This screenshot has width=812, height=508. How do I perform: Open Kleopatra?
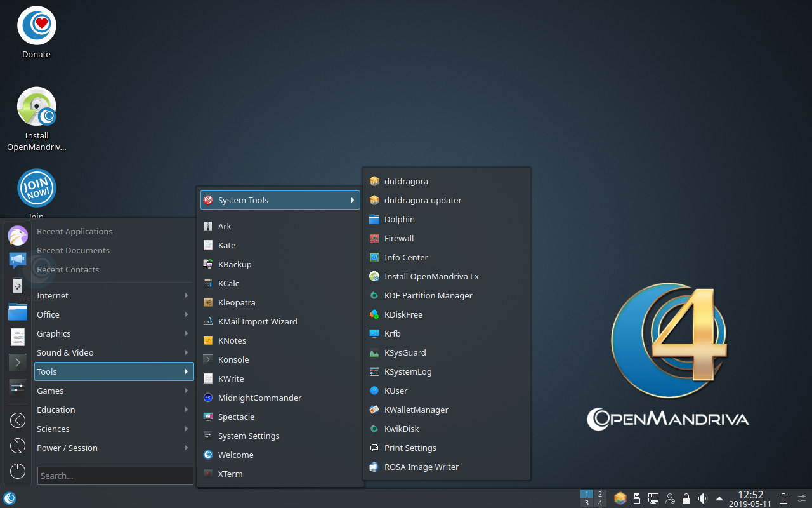pos(280,302)
